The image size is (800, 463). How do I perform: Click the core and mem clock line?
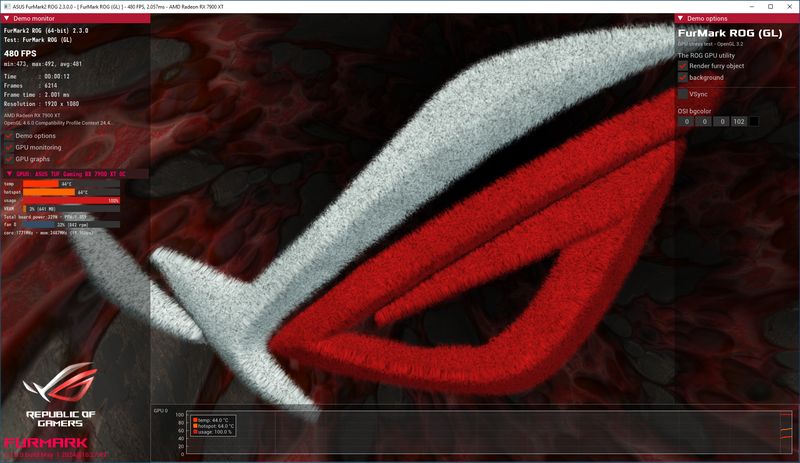click(x=49, y=233)
